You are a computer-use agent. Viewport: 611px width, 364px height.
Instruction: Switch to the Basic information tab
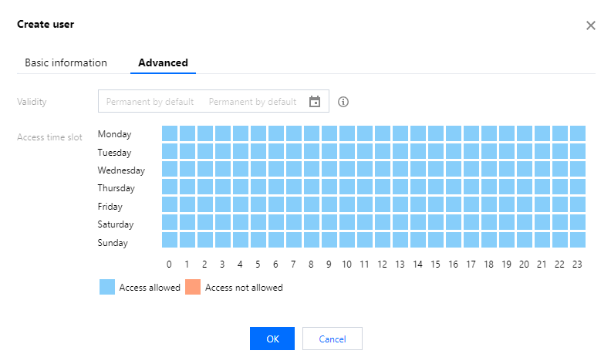tap(66, 63)
